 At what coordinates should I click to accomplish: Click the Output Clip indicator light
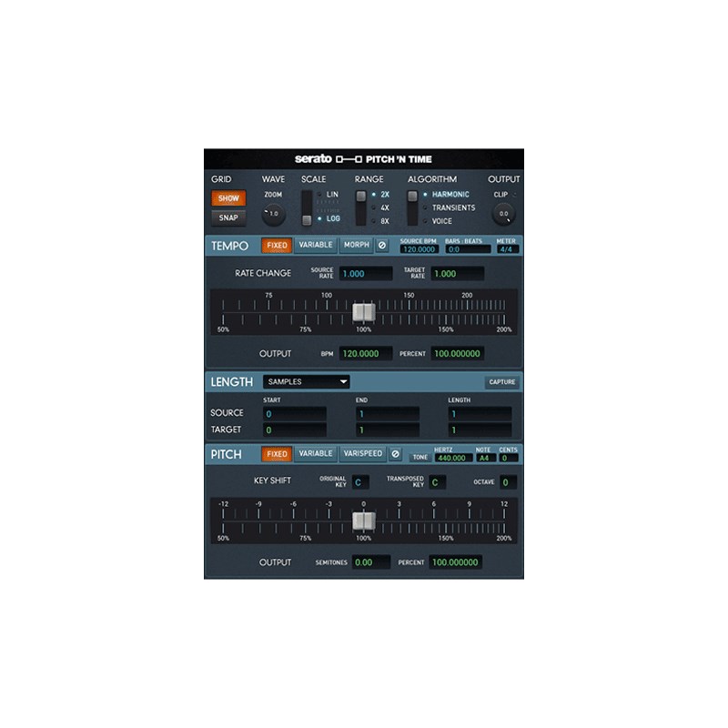click(516, 194)
